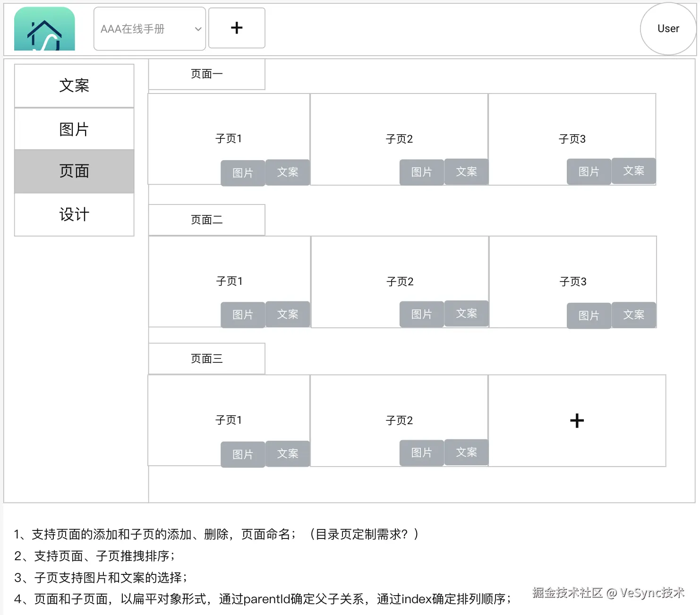
Task: Toggle 图片 option on 子页1 of 页面二
Action: (242, 315)
